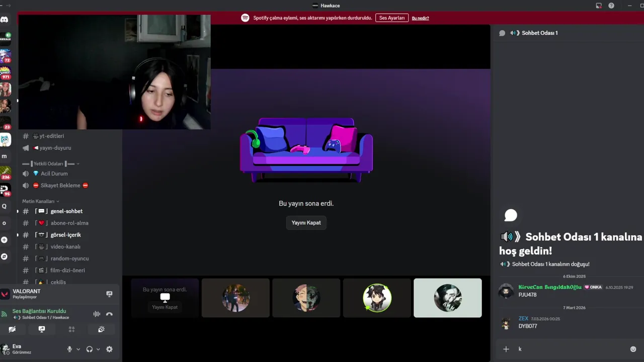Mute the microphone
Viewport: 644px width, 362px height.
click(x=69, y=349)
